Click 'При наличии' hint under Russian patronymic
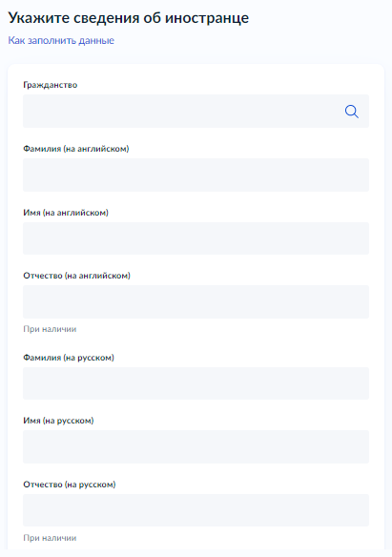This screenshot has width=392, height=557. [50, 538]
